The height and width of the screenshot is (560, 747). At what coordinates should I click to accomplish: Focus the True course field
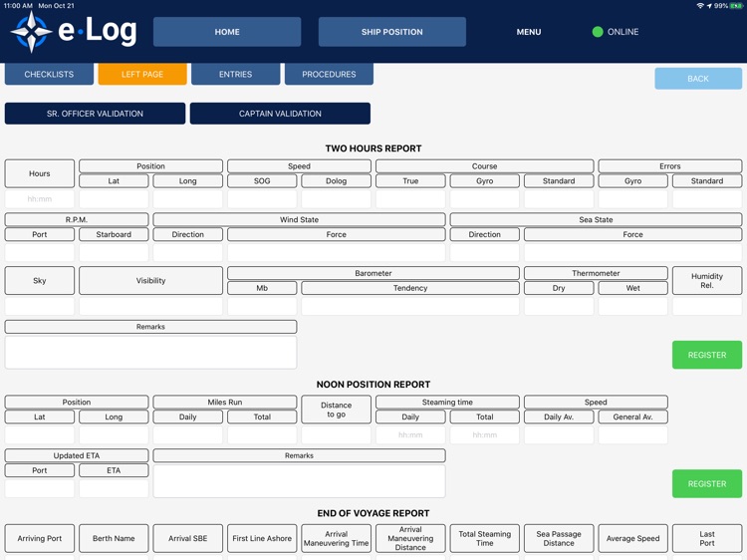tap(410, 198)
